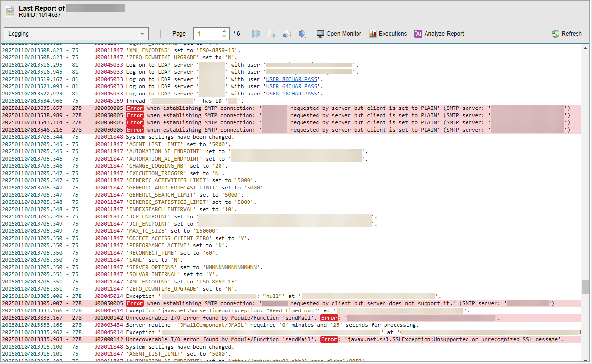592x364 pixels.
Task: Open the USER_64CHAR_PASS link
Action: coord(292,86)
